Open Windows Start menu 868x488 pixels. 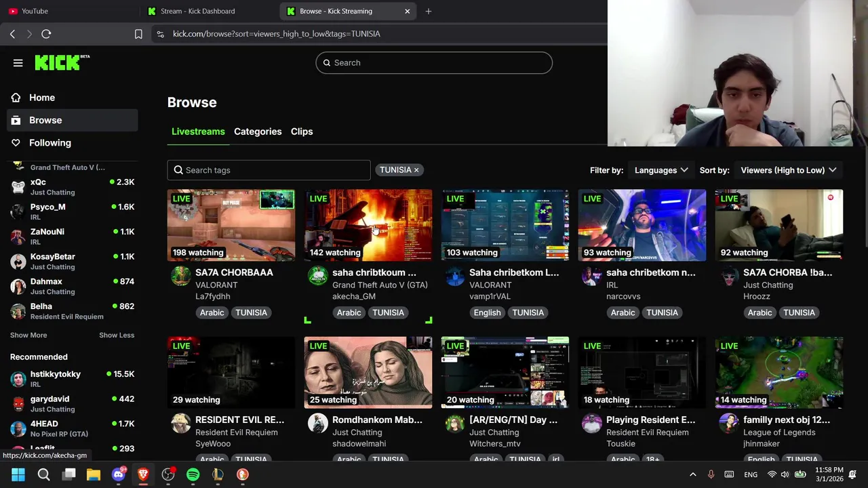click(18, 474)
